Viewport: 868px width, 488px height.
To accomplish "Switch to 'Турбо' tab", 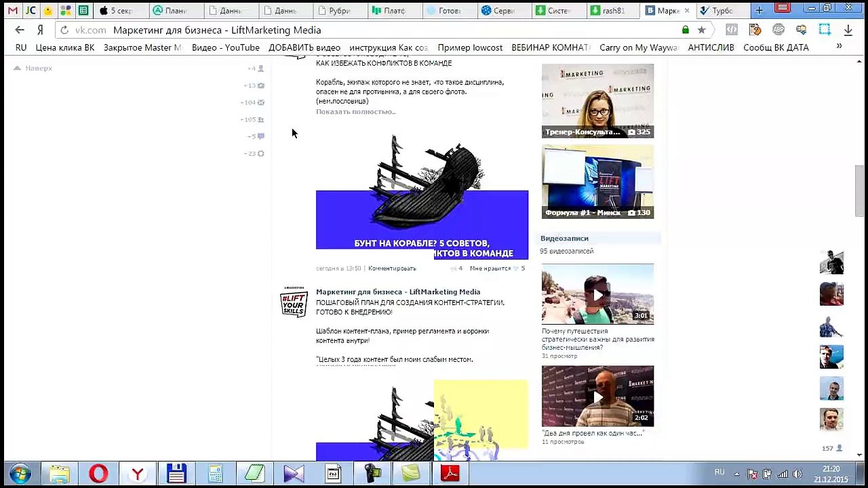I will (723, 11).
